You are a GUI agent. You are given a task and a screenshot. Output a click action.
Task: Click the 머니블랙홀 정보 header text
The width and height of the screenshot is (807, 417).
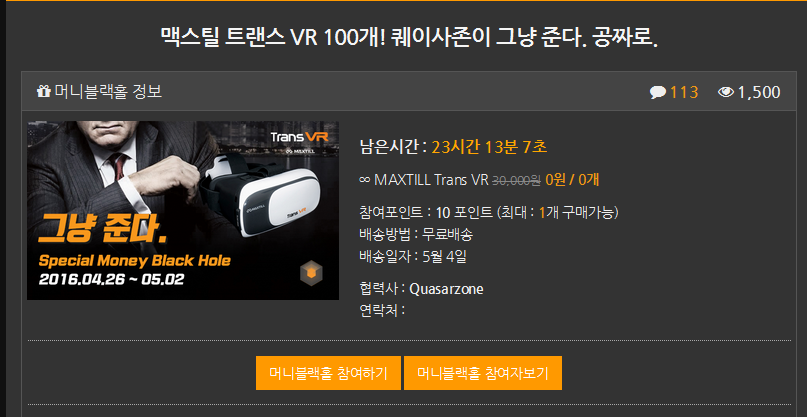[x=108, y=92]
